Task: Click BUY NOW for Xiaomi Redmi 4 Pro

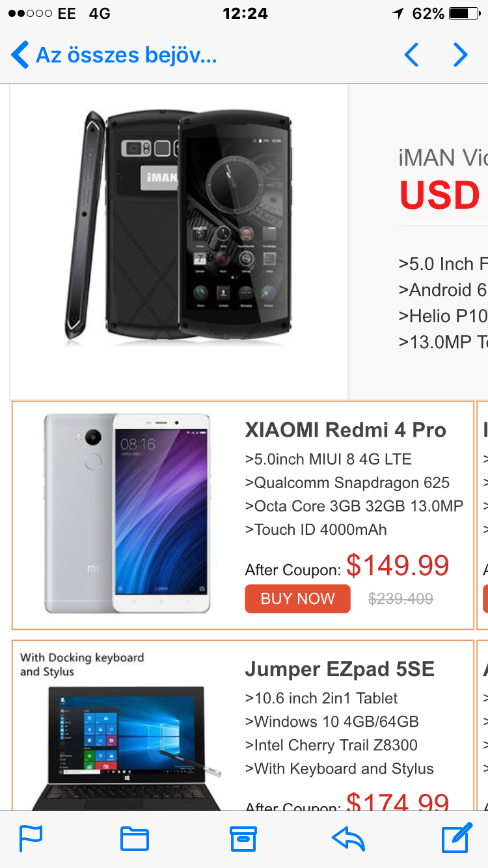Action: pos(297,599)
